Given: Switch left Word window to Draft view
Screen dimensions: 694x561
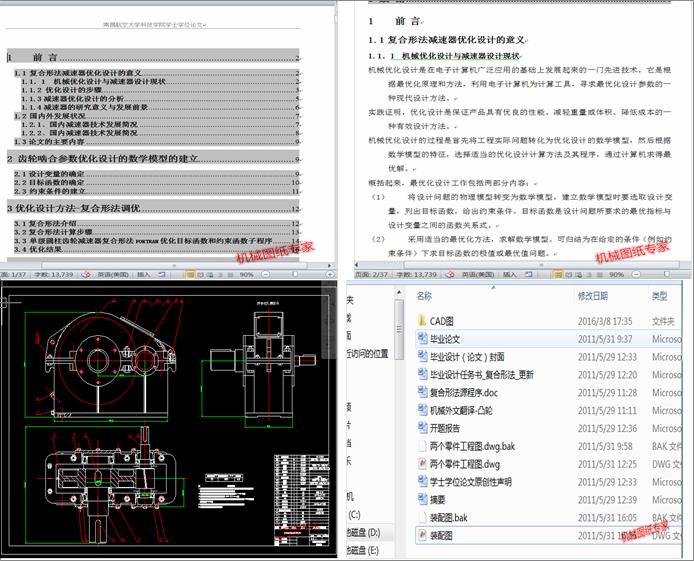Looking at the screenshot, I should pyautogui.click(x=230, y=275).
